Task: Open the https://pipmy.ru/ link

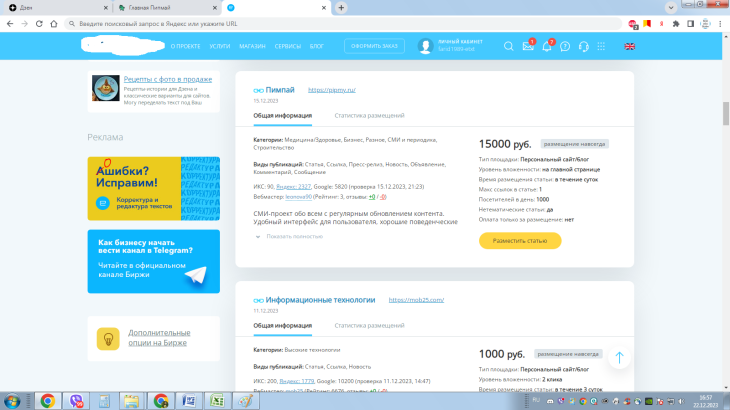Action: pyautogui.click(x=332, y=90)
